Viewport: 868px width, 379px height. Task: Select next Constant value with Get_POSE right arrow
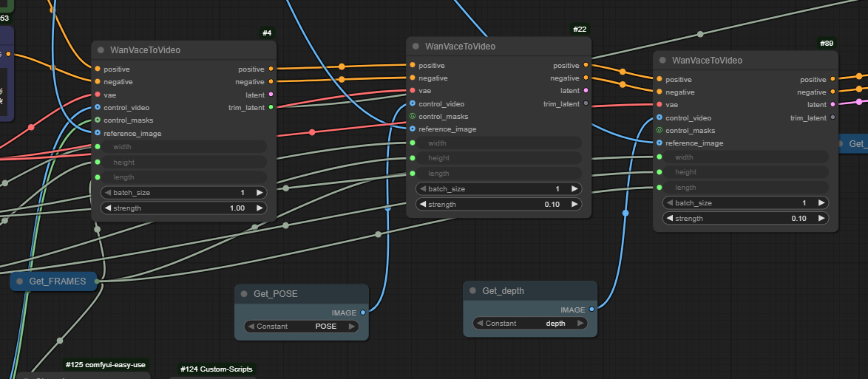353,327
